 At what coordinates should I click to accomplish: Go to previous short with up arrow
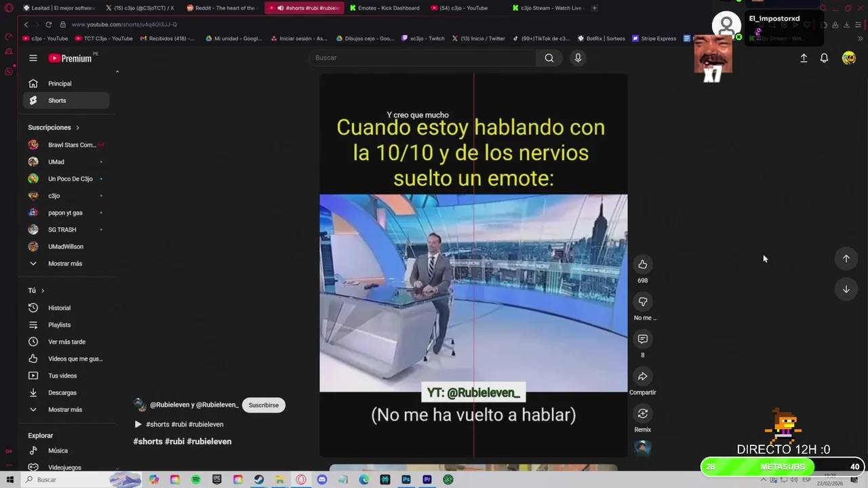846,258
